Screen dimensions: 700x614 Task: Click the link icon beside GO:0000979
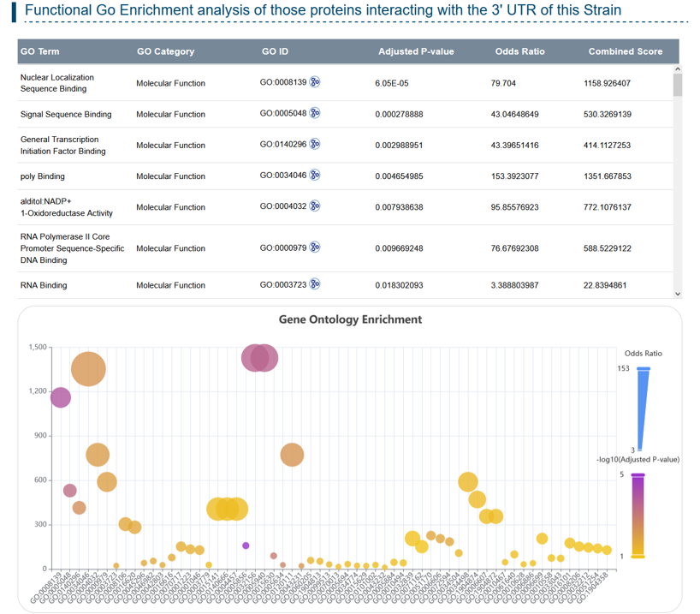[x=315, y=248]
